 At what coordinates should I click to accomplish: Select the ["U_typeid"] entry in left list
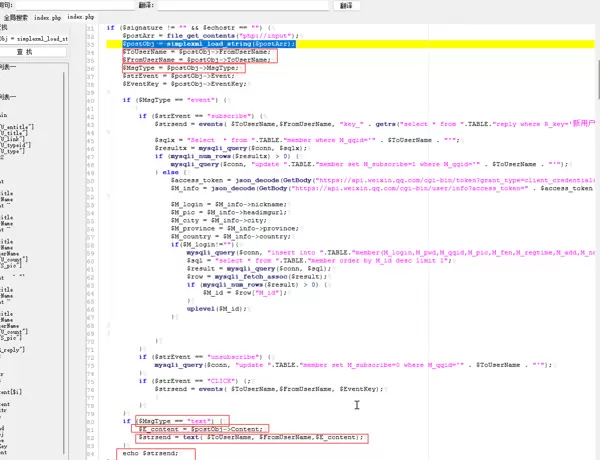coord(18,143)
